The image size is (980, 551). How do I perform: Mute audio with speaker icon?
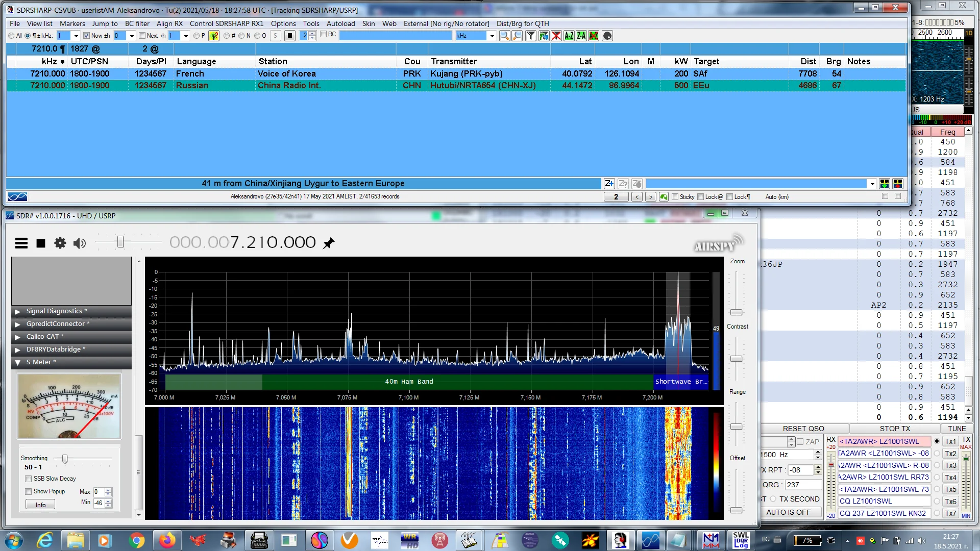pyautogui.click(x=80, y=243)
